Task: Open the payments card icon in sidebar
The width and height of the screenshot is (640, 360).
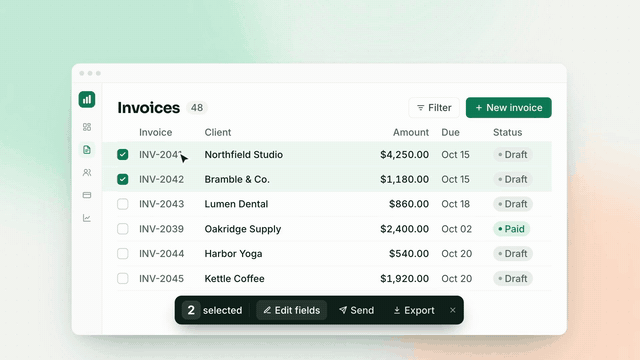Action: pyautogui.click(x=87, y=195)
